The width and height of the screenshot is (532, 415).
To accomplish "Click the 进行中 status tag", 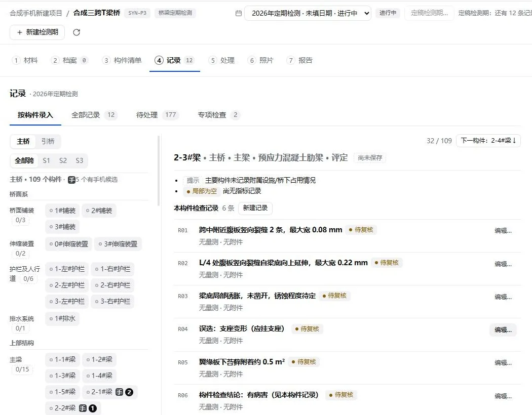I will [388, 13].
